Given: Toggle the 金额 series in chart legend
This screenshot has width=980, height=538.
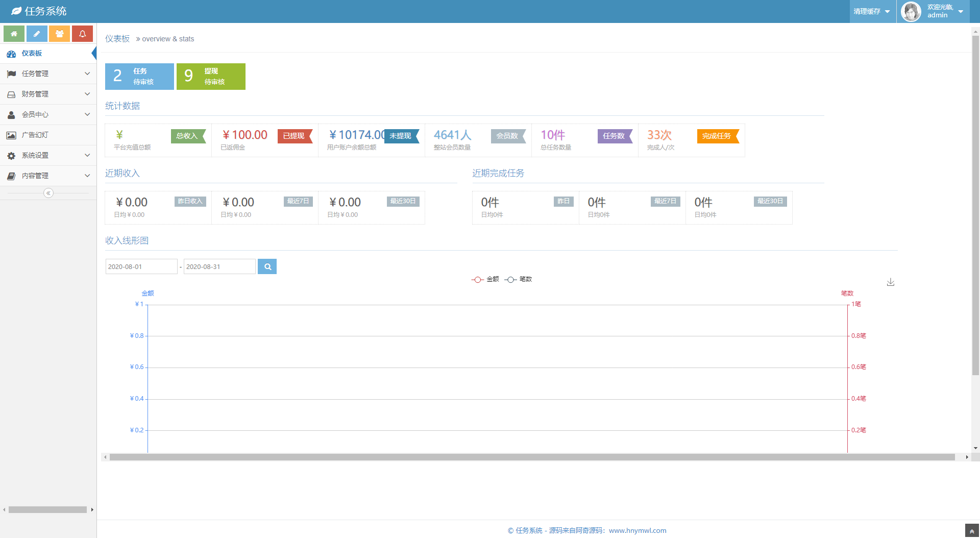Looking at the screenshot, I should 485,279.
